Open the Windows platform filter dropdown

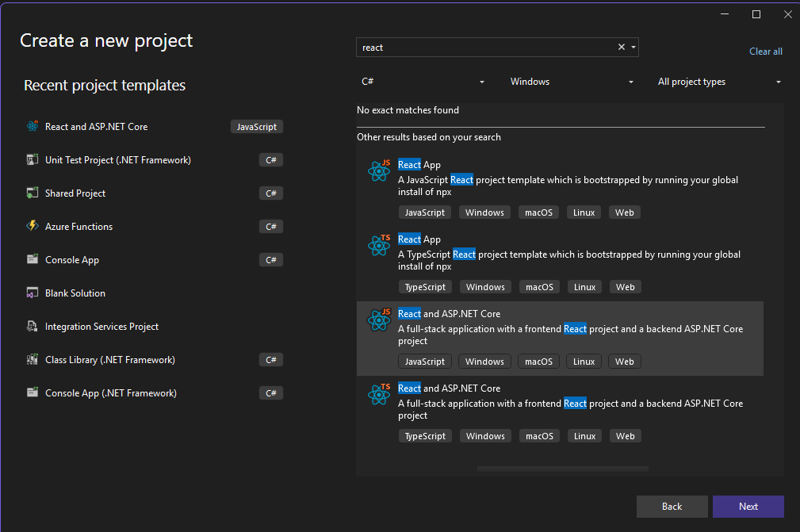click(572, 82)
